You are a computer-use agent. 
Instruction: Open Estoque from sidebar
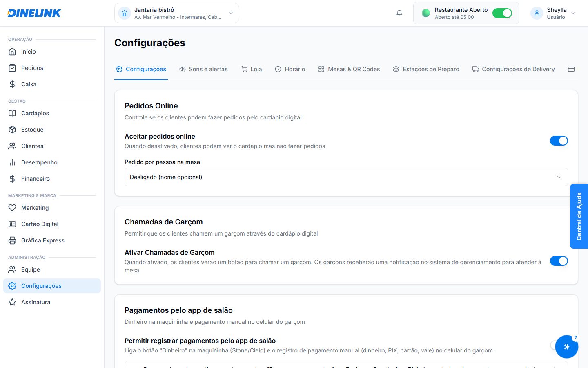pos(52,130)
